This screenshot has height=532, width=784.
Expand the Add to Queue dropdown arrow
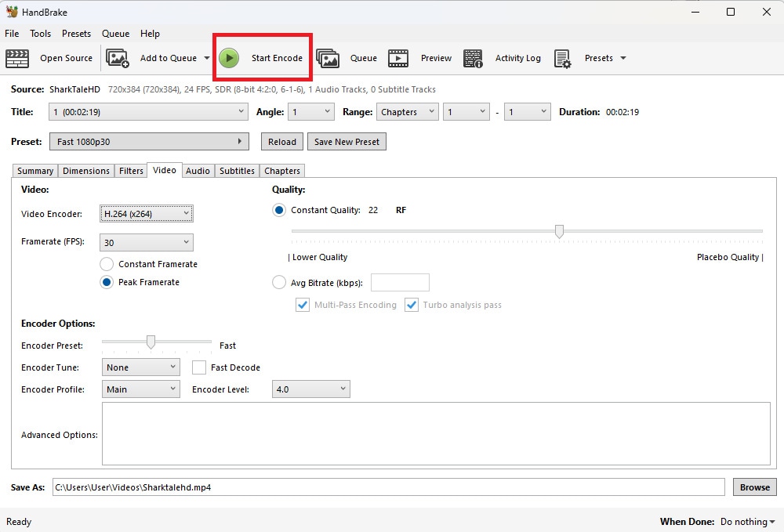[207, 58]
